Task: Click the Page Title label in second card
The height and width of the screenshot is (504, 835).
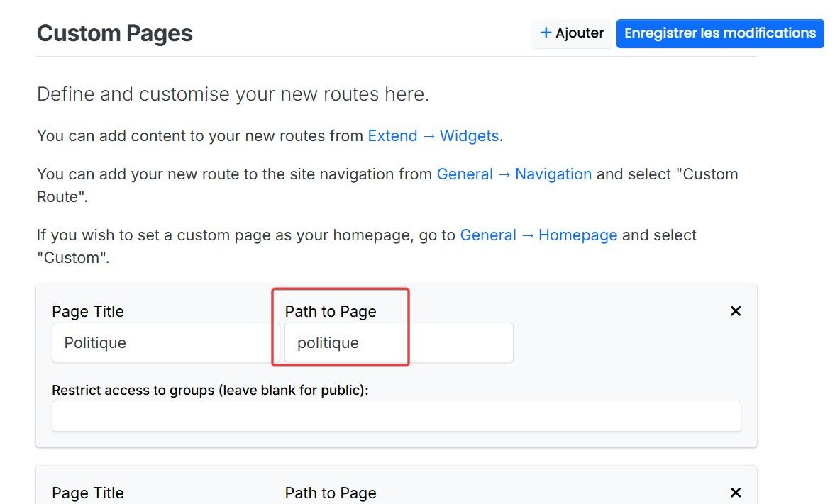Action: [88, 493]
